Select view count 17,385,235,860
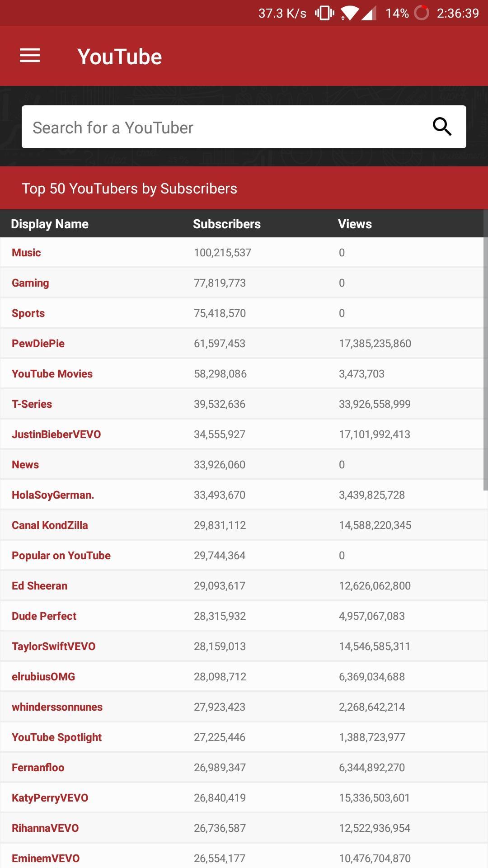488x868 pixels. [x=375, y=344]
